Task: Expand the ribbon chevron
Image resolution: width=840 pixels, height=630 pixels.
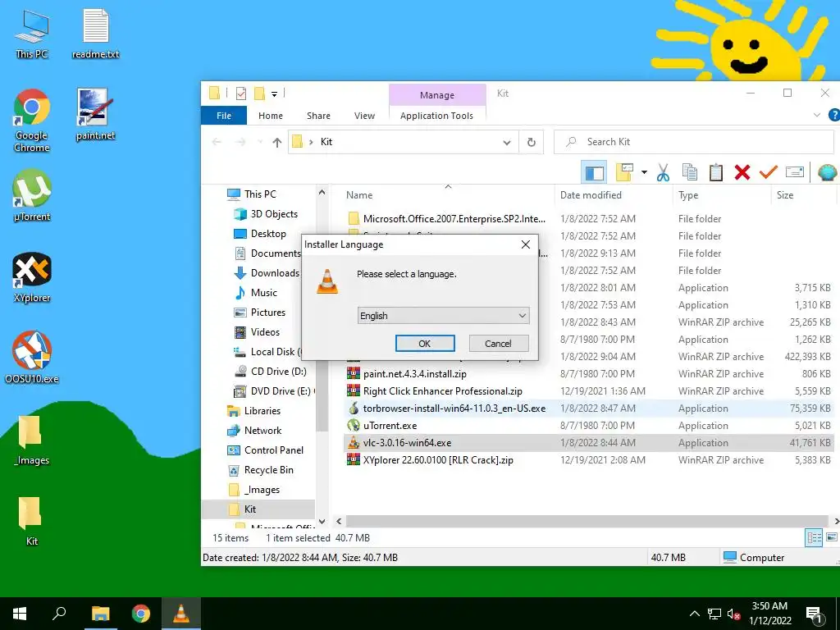Action: click(x=816, y=115)
